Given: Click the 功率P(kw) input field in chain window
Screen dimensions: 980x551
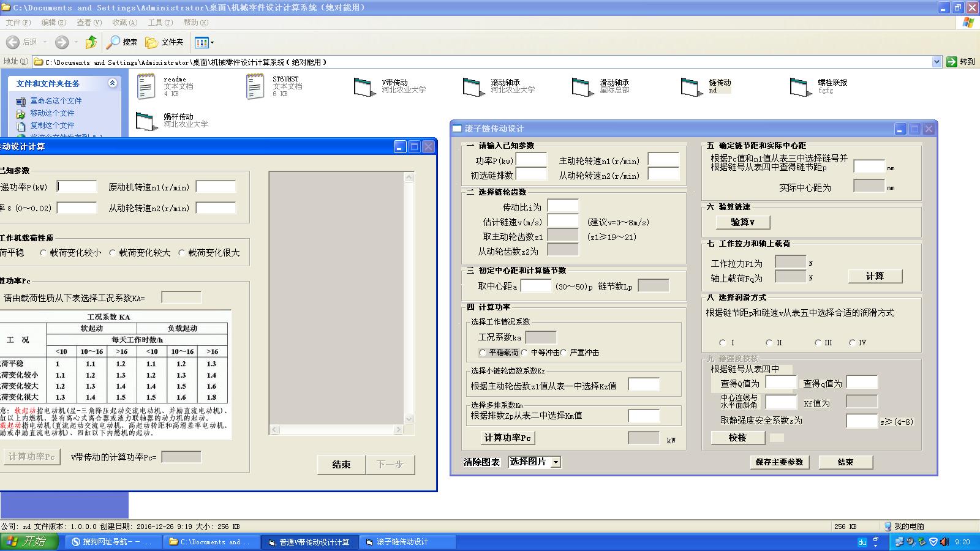Looking at the screenshot, I should [531, 160].
